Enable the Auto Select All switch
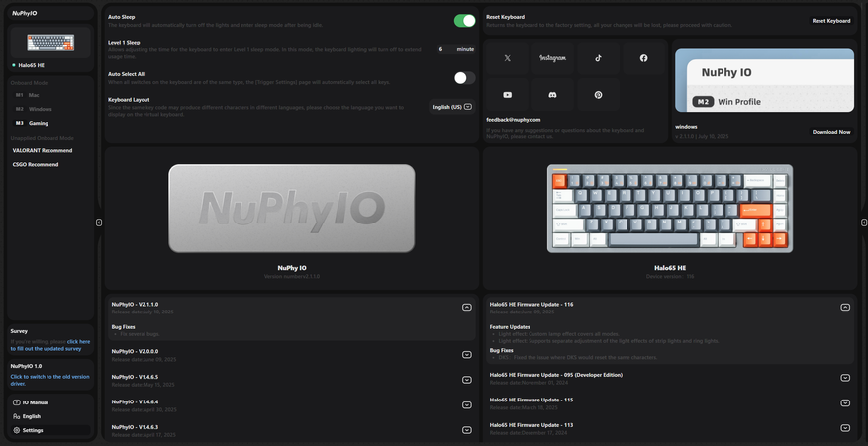Screen dimensions: 868x446 (x=464, y=78)
